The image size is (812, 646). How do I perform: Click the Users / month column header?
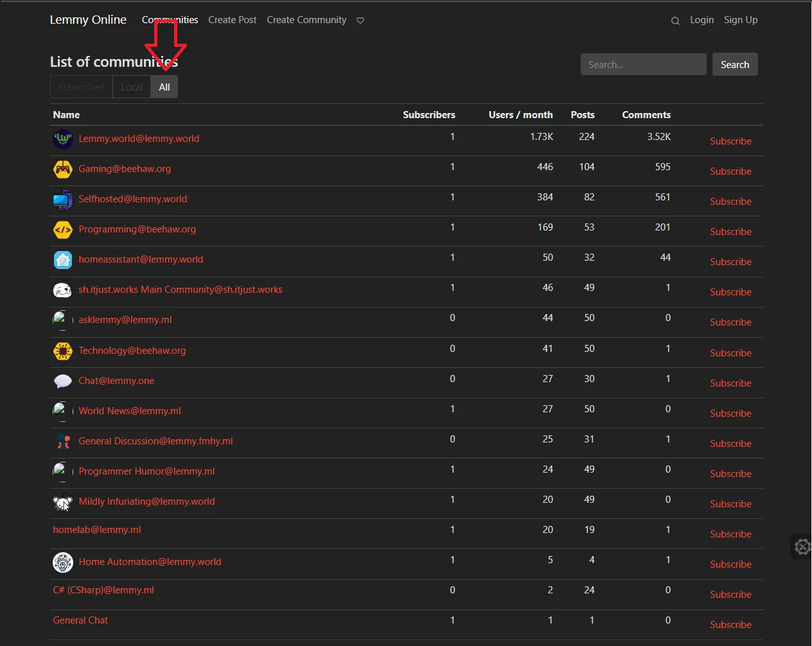pos(520,115)
